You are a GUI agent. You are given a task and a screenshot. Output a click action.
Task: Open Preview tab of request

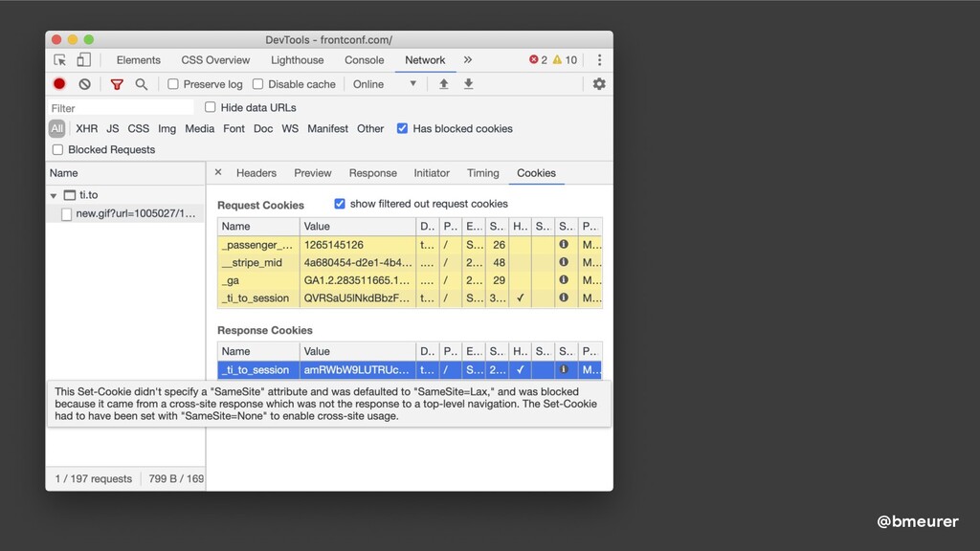coord(313,173)
